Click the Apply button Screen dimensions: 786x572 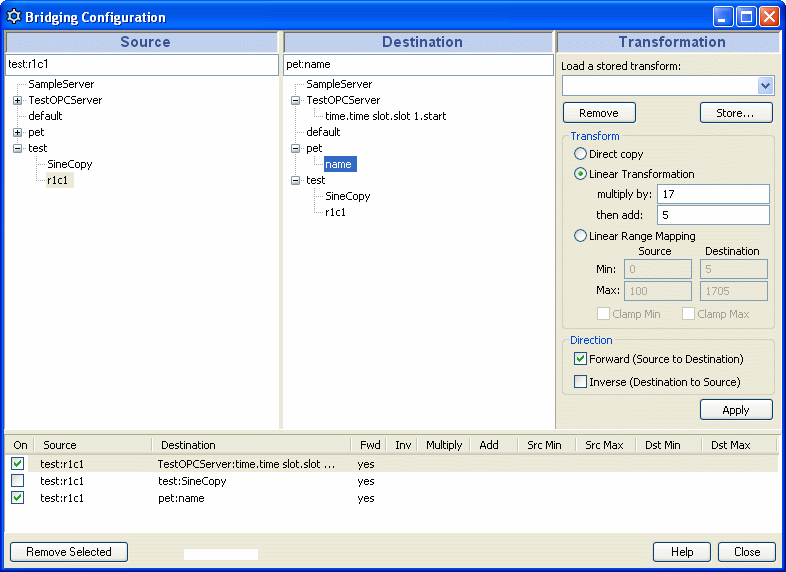point(736,410)
